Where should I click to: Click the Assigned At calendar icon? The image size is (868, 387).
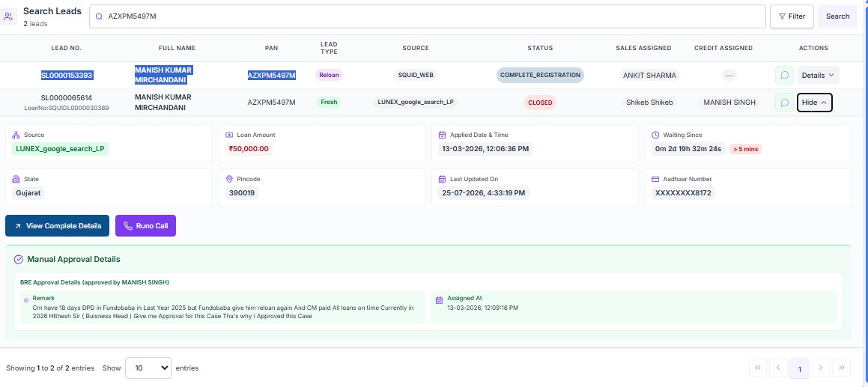[x=439, y=300]
